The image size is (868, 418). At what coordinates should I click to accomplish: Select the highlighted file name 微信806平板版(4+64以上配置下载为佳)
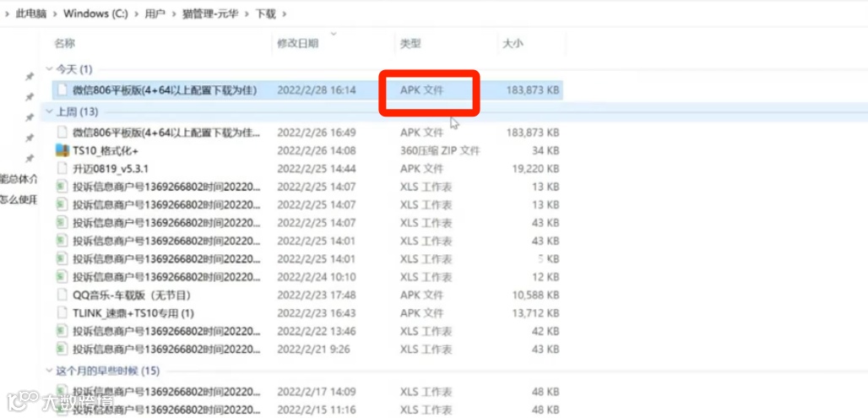pyautogui.click(x=165, y=90)
